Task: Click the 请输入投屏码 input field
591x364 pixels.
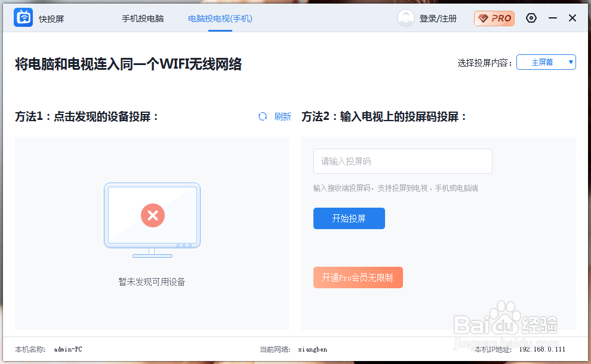Action: 403,161
